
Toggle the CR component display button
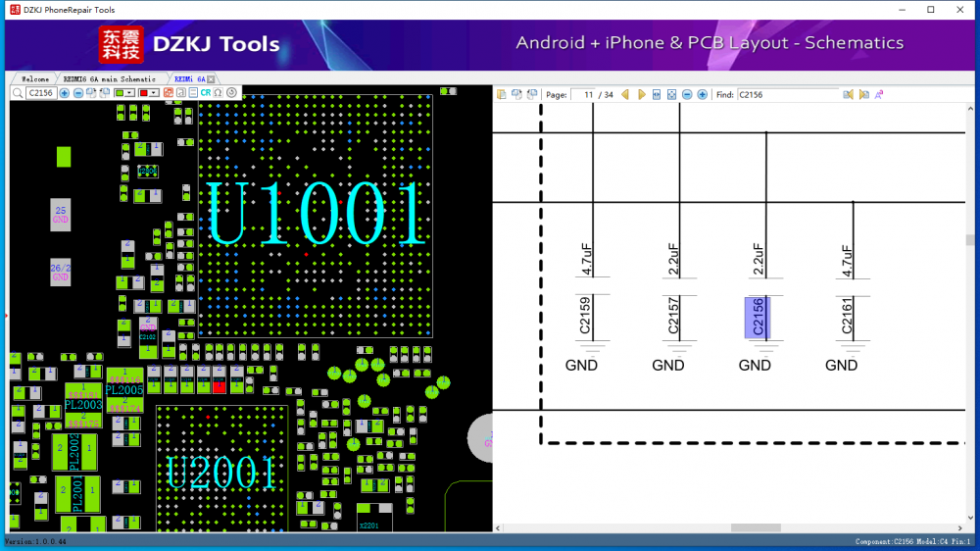coord(206,93)
